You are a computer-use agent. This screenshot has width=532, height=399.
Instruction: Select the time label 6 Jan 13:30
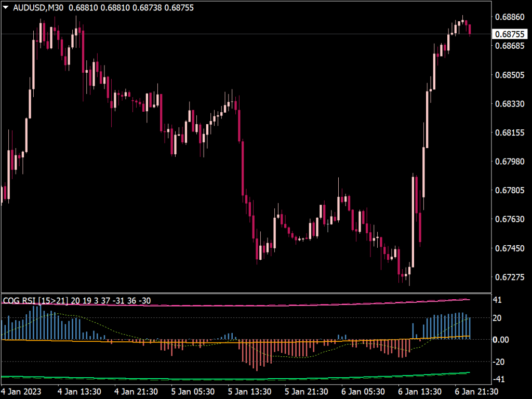tap(420, 392)
